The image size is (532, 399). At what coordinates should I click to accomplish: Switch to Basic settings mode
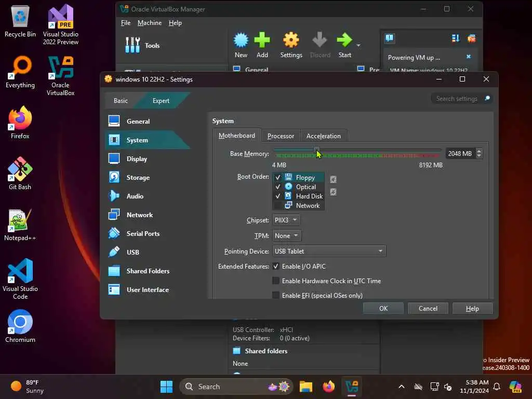(121, 100)
